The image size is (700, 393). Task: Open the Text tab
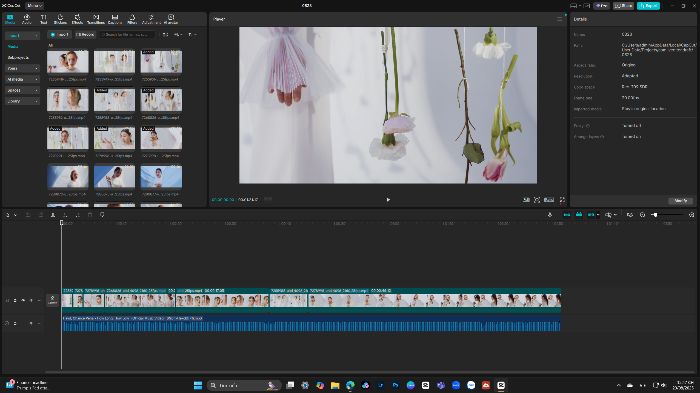click(43, 19)
